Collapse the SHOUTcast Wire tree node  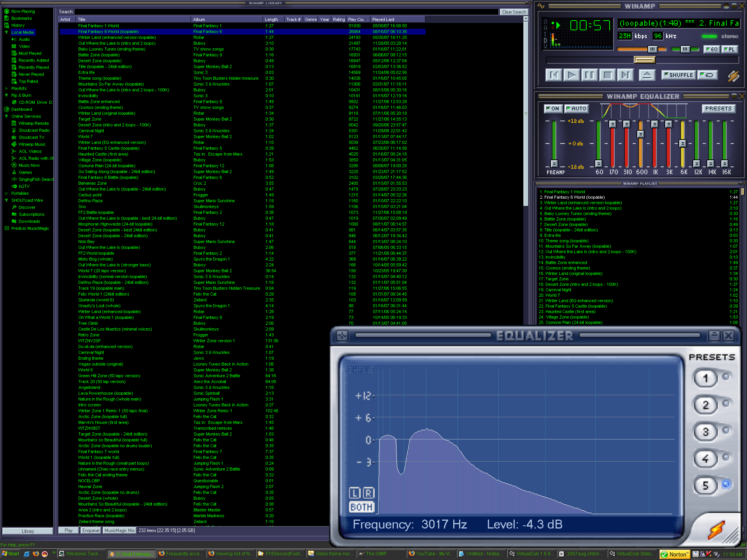coord(6,200)
